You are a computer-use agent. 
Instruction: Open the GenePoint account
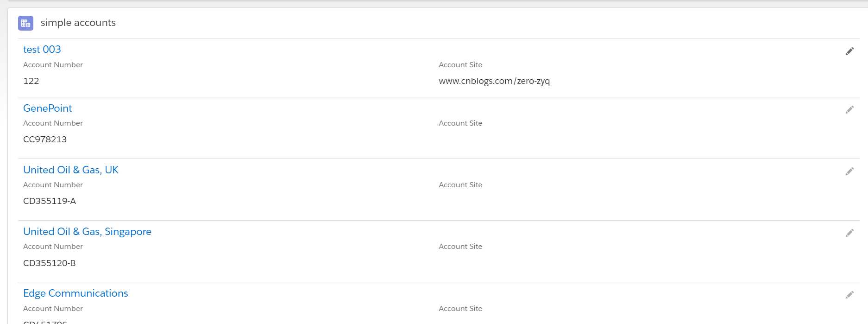click(48, 108)
